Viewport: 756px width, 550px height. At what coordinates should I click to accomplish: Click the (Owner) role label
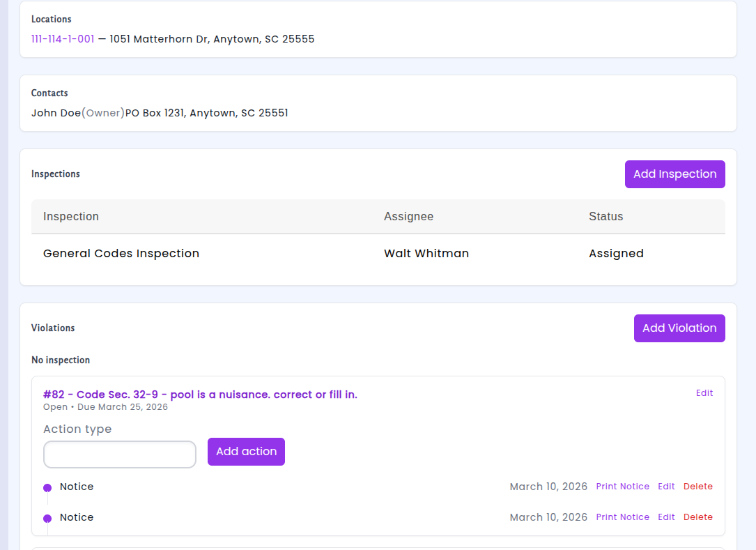[103, 113]
